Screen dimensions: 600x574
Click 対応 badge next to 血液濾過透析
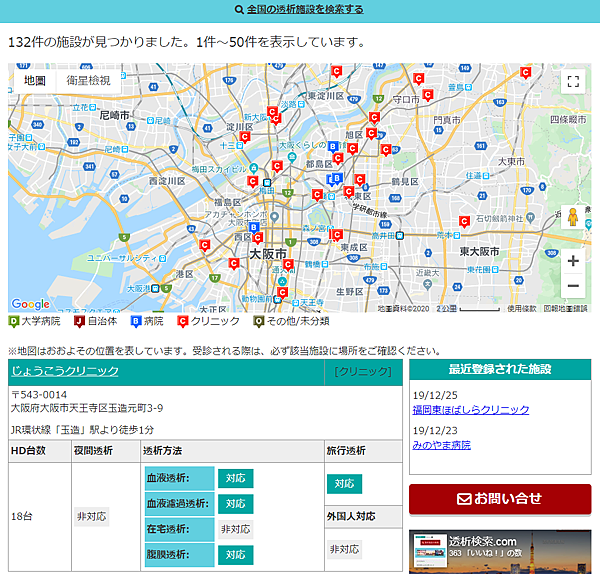[235, 504]
